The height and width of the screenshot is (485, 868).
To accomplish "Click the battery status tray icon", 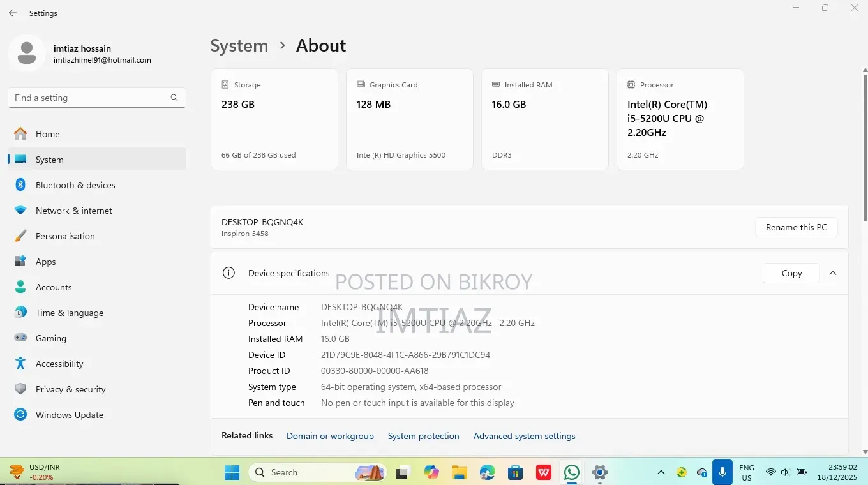I will [801, 472].
